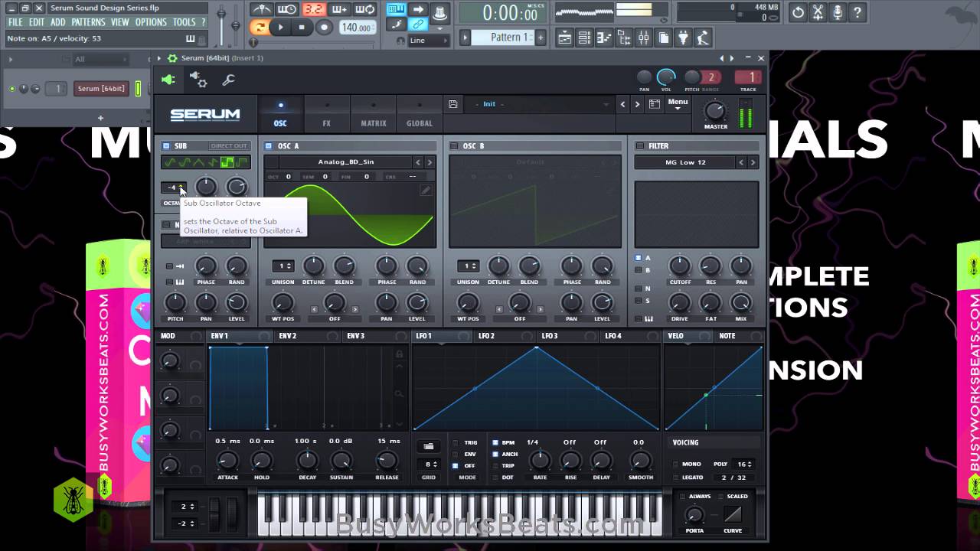Click the Stop transport button
Viewport: 980px width, 551px height.
click(x=302, y=28)
